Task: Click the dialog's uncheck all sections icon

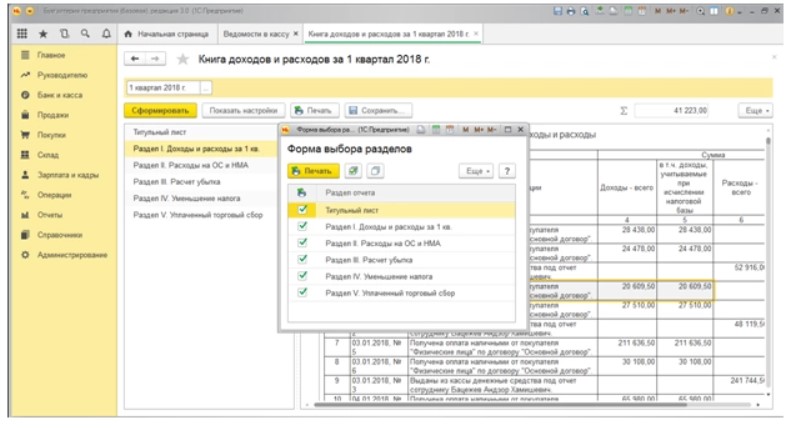Action: pos(375,171)
